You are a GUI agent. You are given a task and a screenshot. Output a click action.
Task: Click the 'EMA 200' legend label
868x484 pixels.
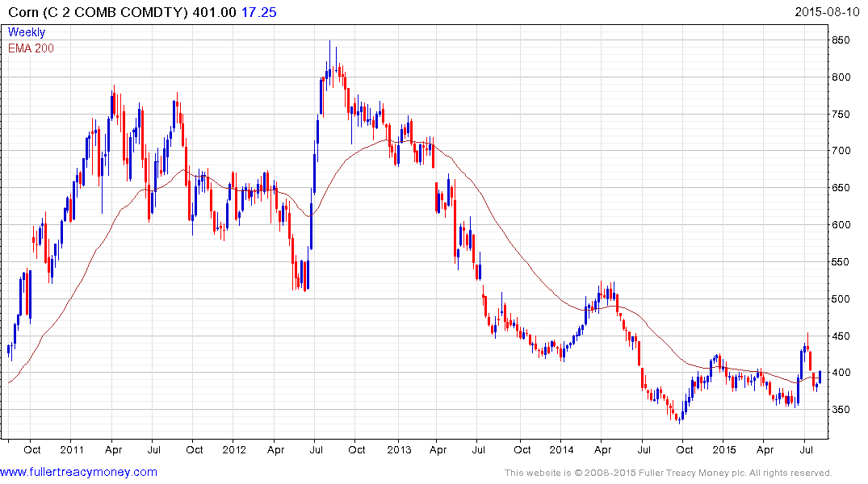pos(31,48)
